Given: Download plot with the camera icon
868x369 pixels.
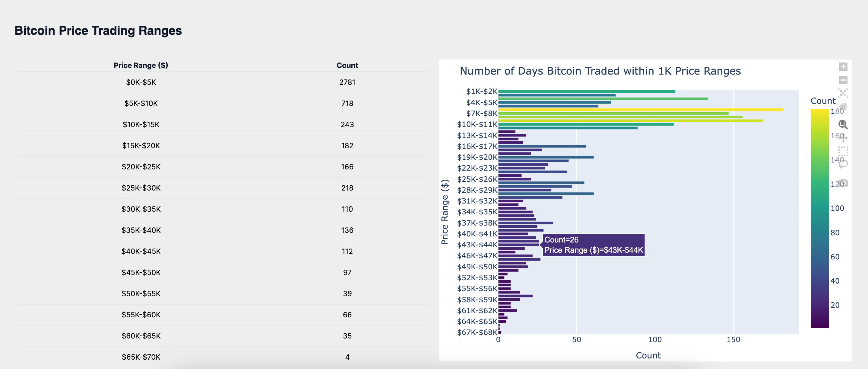Looking at the screenshot, I should (x=843, y=182).
